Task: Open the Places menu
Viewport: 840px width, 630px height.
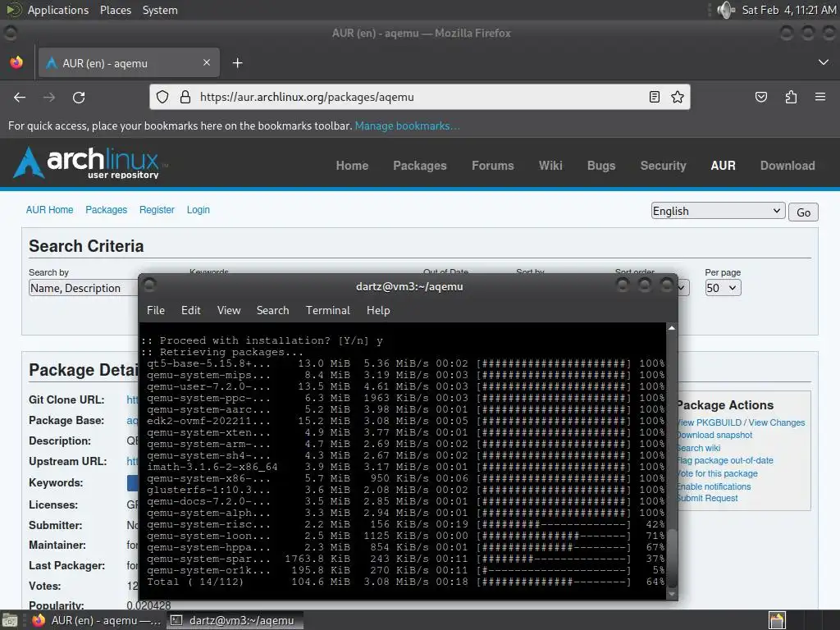Action: (x=115, y=10)
